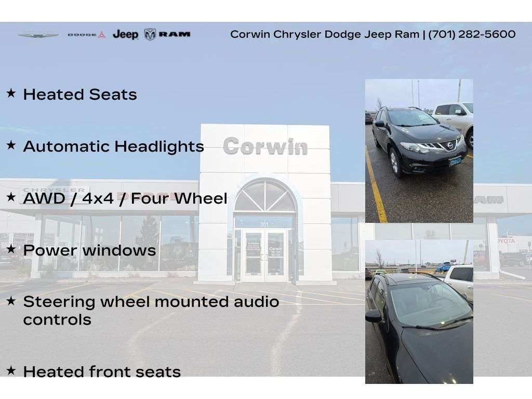Viewport: 532px width, 399px height.
Task: Click the star beside Steering wheel audio controls
Action: click(11, 301)
